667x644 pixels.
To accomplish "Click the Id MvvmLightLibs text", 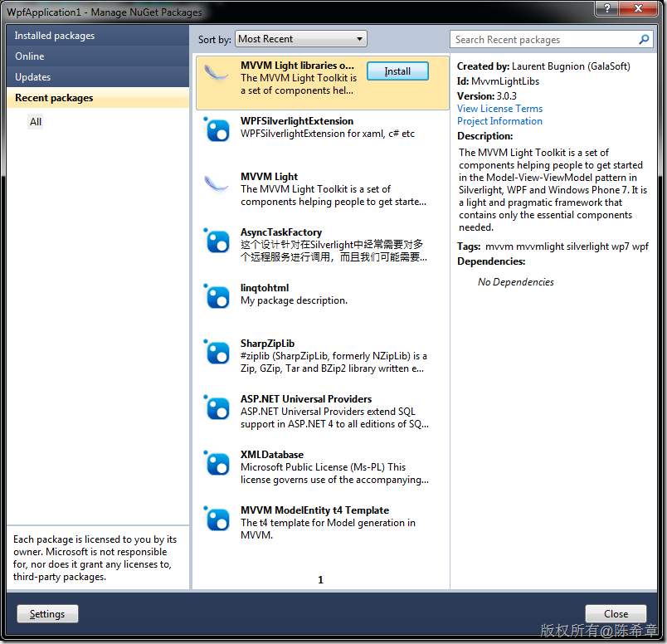I will point(498,80).
